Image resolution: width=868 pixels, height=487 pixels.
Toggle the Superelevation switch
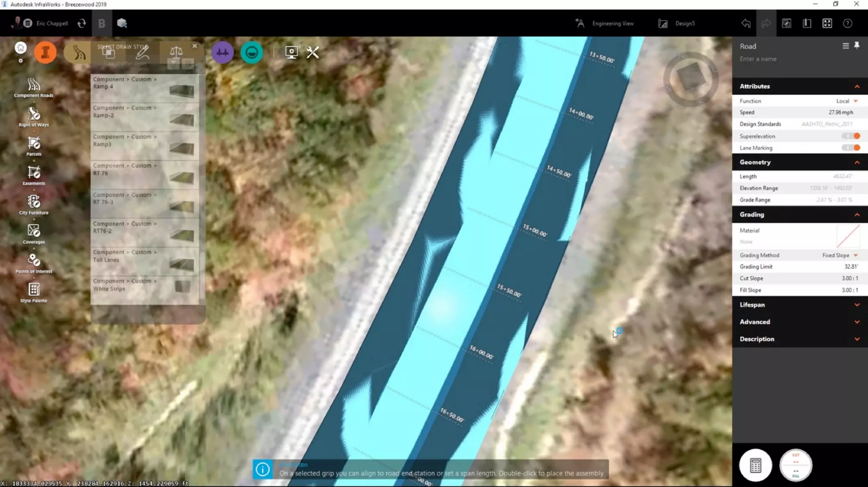pyautogui.click(x=851, y=136)
